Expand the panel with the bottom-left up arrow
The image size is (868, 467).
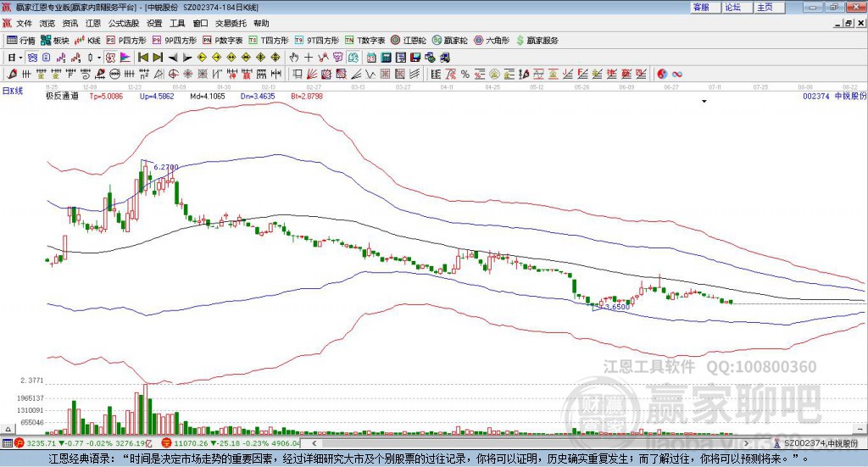8,429
